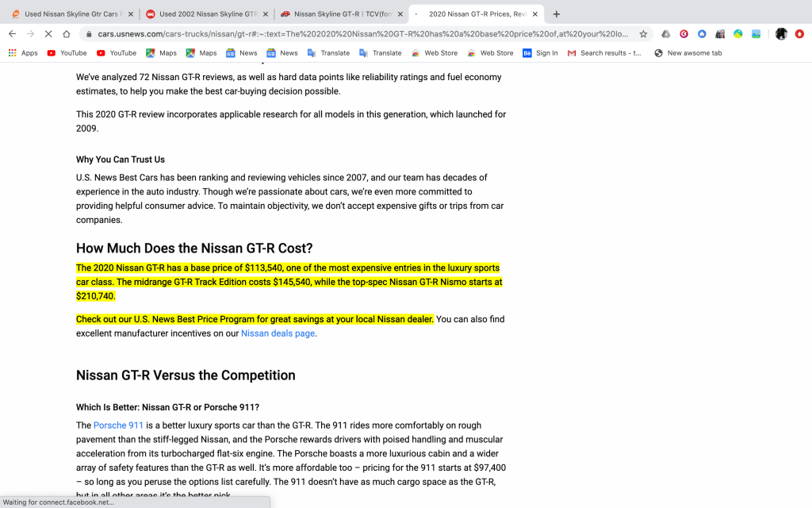Close the 2020 Nissan GT-R Prices tab
This screenshot has height=508, width=812.
tap(535, 14)
